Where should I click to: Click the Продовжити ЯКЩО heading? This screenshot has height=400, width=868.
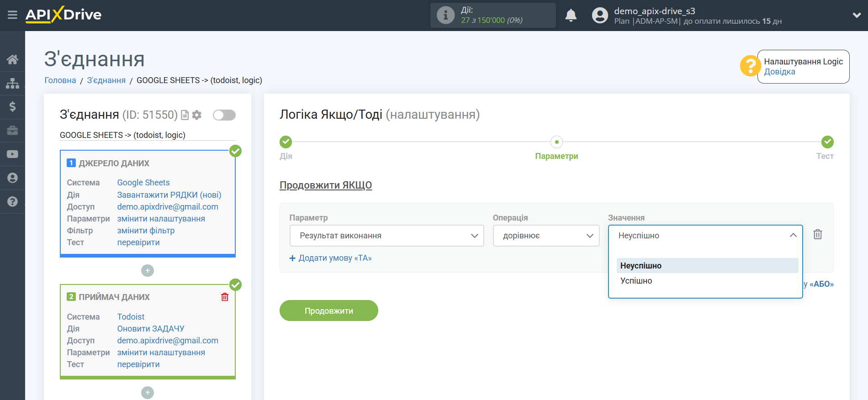point(326,185)
